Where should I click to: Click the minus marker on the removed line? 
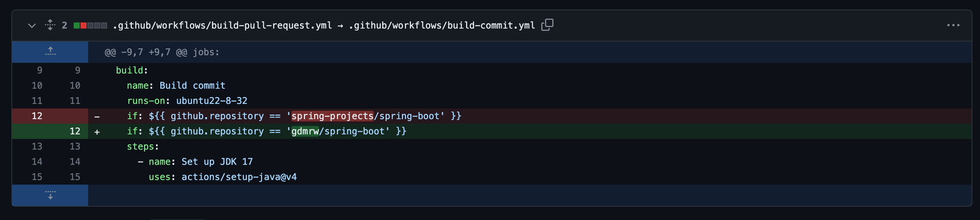click(97, 116)
